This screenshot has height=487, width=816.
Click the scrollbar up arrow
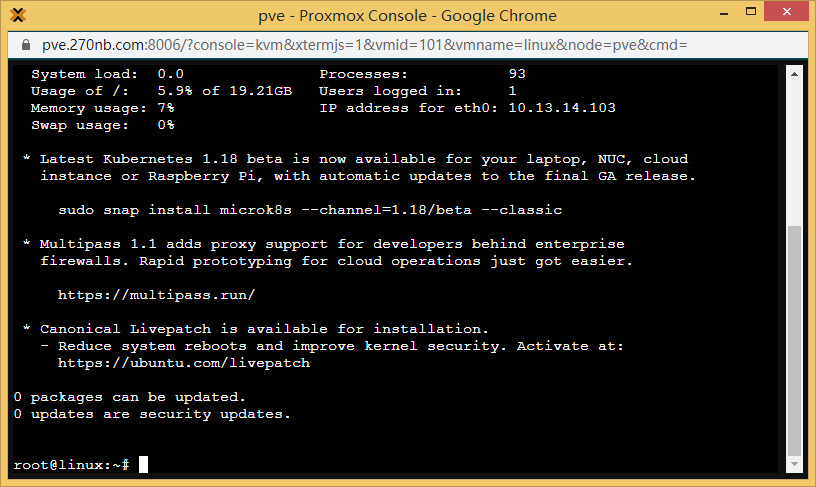pyautogui.click(x=795, y=72)
